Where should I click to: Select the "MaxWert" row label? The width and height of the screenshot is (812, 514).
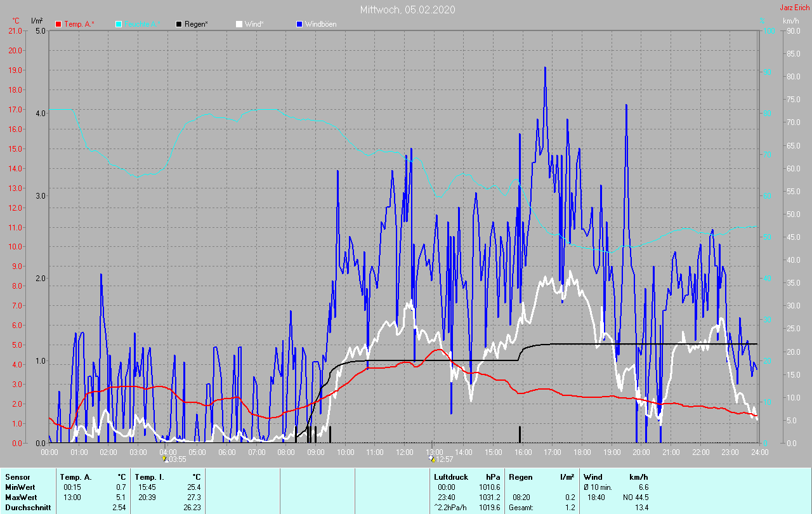(x=20, y=498)
